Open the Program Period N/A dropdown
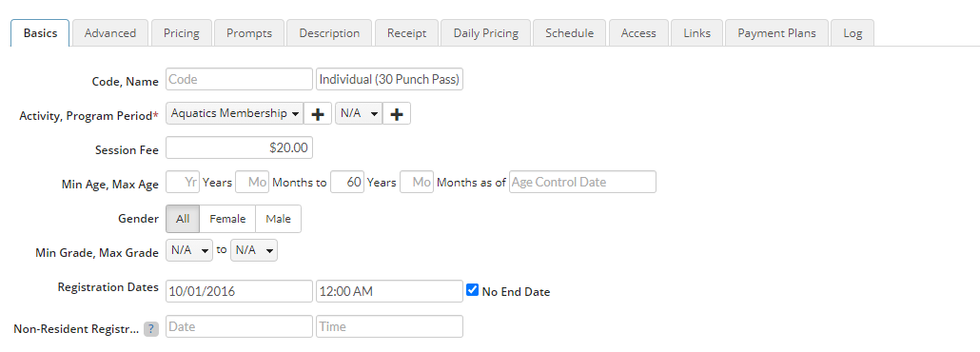980x352 pixels. pos(359,114)
